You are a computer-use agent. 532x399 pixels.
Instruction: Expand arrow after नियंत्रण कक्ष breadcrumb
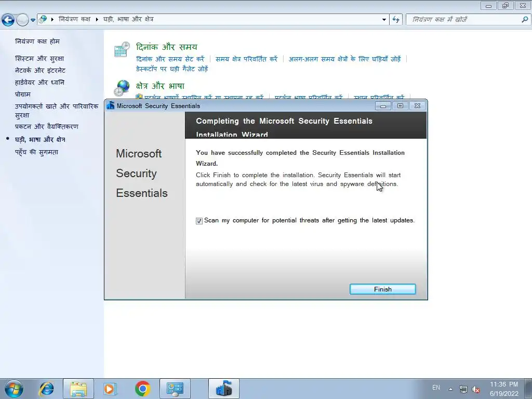[x=97, y=19]
